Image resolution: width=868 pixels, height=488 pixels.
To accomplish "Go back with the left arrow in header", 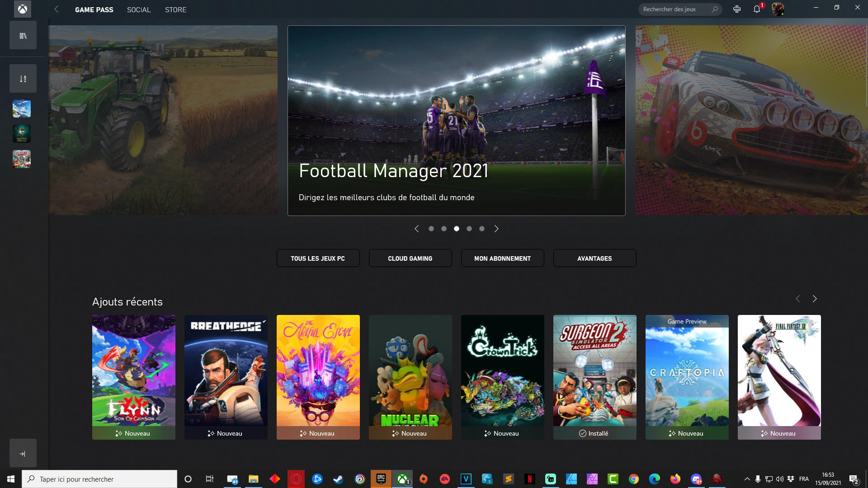I will [57, 9].
